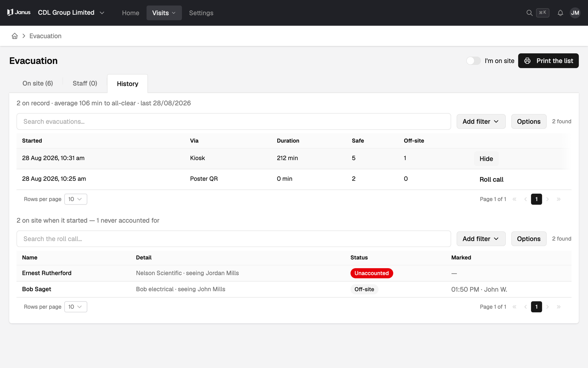588x368 pixels.
Task: Open the Settings menu item
Action: [x=201, y=13]
